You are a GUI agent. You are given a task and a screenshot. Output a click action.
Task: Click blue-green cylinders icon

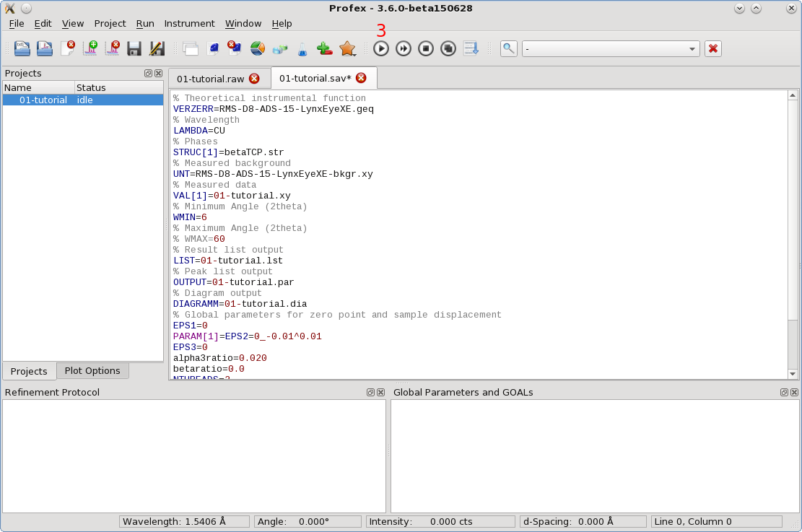click(x=280, y=49)
